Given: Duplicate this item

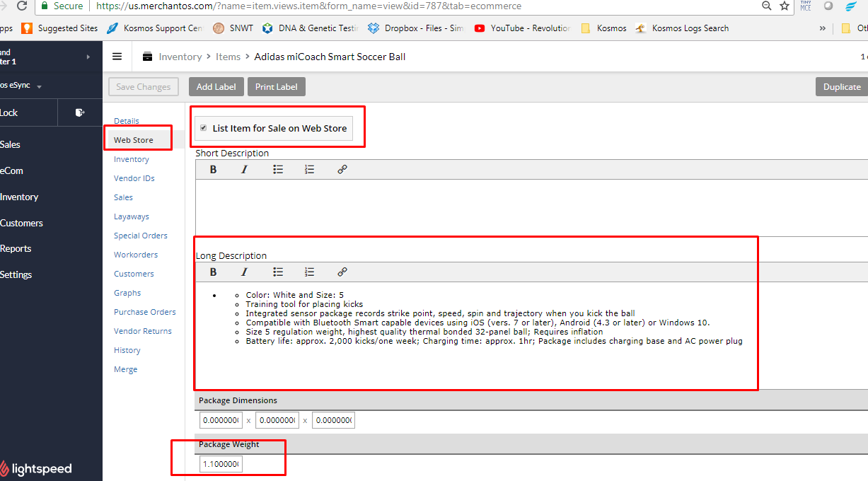Looking at the screenshot, I should tap(842, 87).
